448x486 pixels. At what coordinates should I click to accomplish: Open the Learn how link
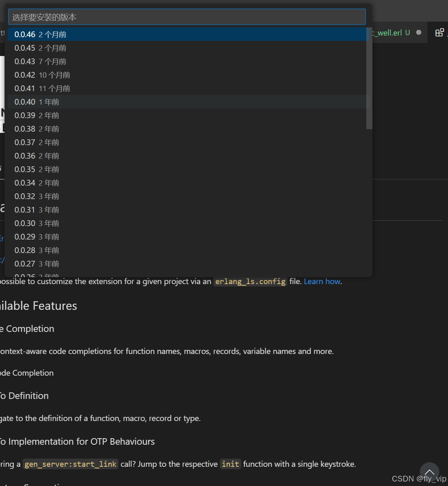tap(322, 281)
